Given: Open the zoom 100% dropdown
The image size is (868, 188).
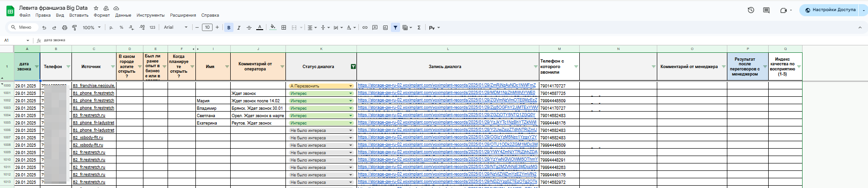Looking at the screenshot, I should coord(91,28).
